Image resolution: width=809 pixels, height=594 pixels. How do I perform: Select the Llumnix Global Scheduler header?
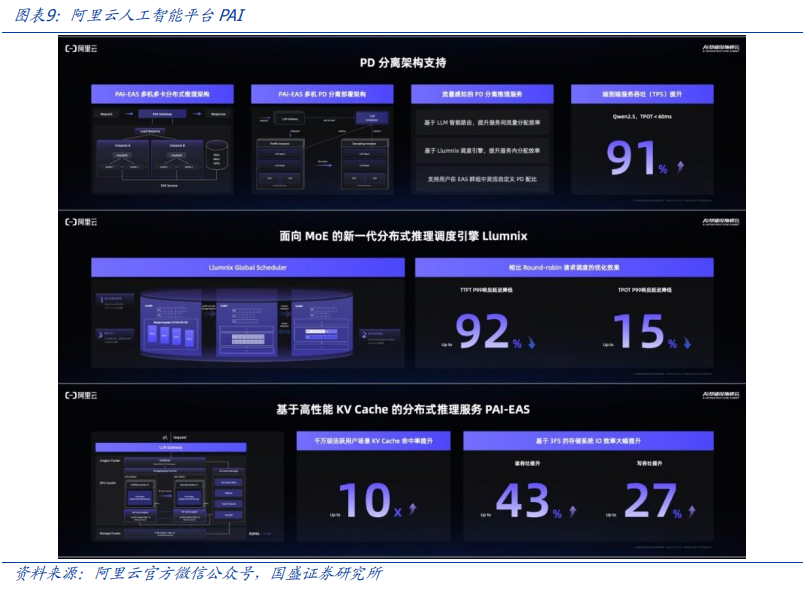coord(248,267)
